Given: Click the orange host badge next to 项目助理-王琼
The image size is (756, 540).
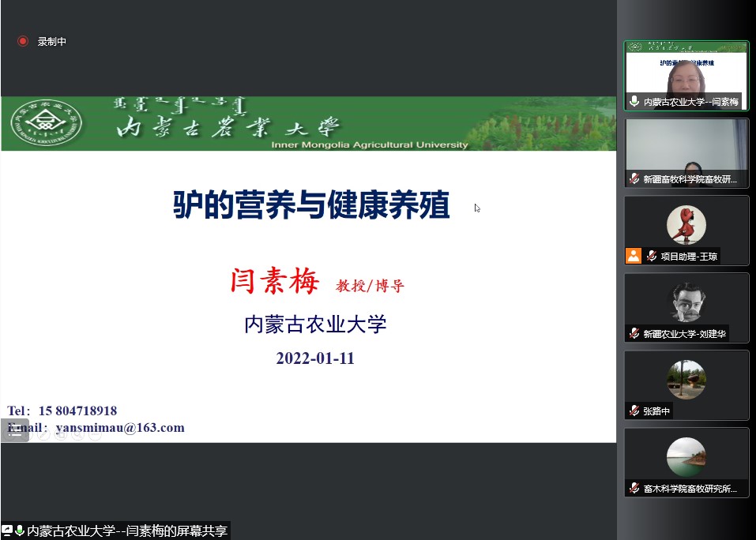Looking at the screenshot, I should pos(634,256).
